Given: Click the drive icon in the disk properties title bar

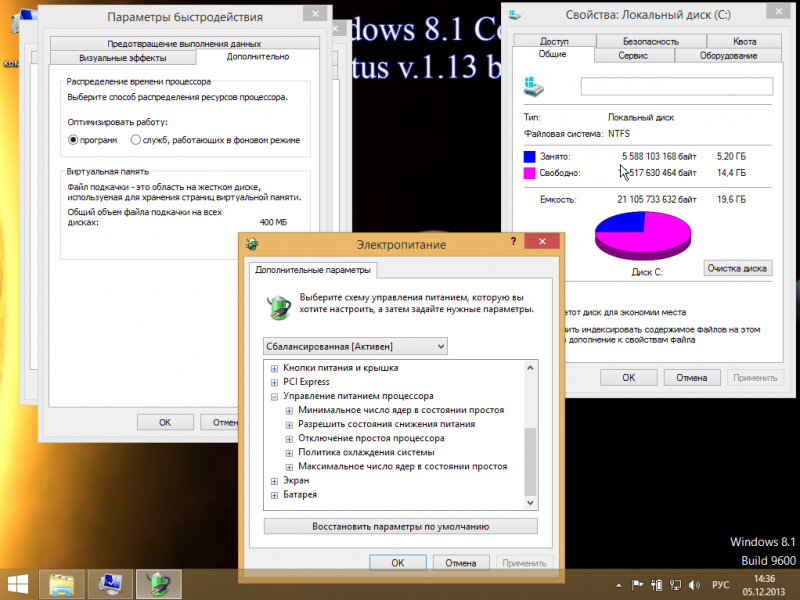Looking at the screenshot, I should 515,15.
